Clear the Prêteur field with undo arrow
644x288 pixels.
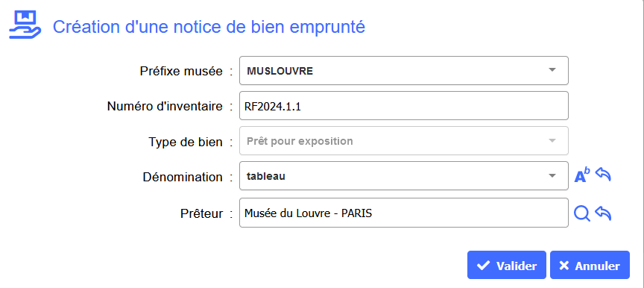[x=603, y=213]
